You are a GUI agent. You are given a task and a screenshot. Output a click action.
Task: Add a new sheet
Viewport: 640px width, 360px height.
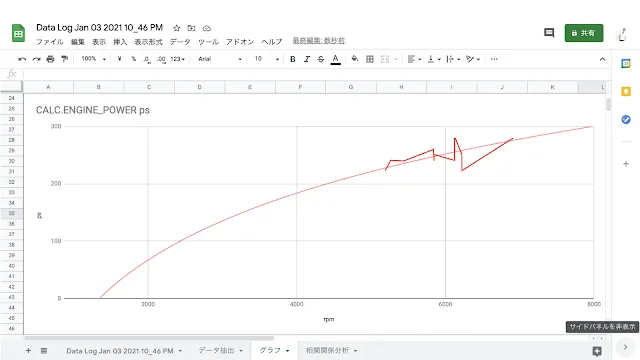click(28, 351)
